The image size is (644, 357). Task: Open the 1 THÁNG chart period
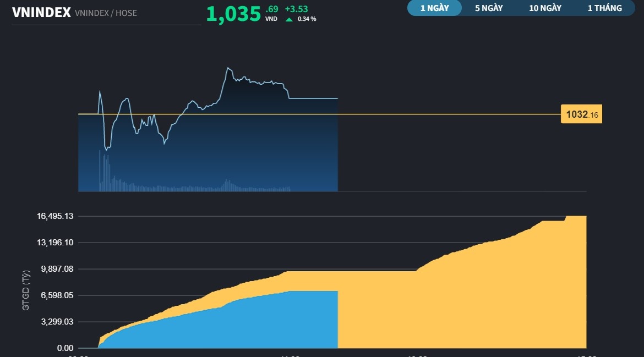(x=604, y=8)
